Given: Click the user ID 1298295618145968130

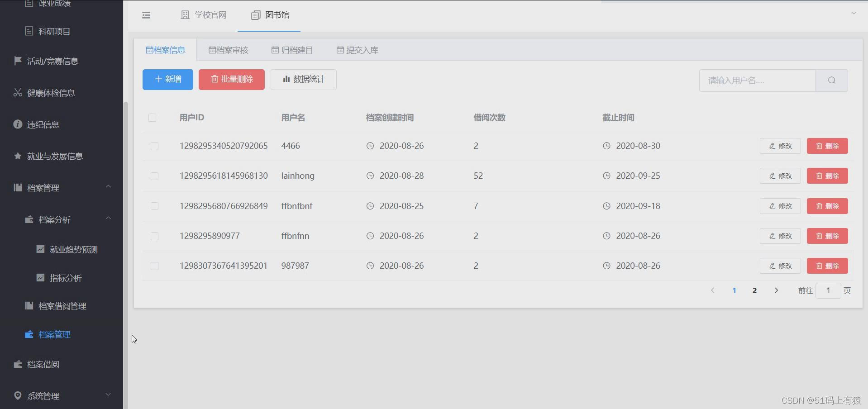Looking at the screenshot, I should (224, 176).
